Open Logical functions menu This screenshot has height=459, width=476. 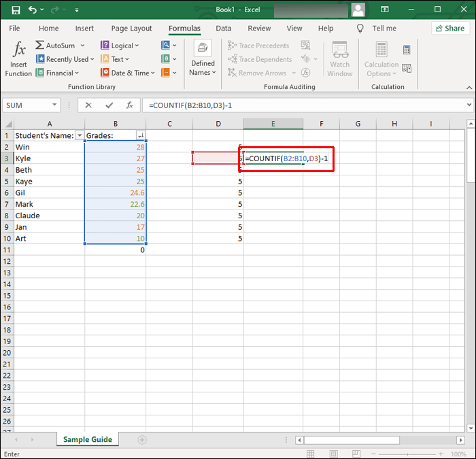pyautogui.click(x=120, y=46)
